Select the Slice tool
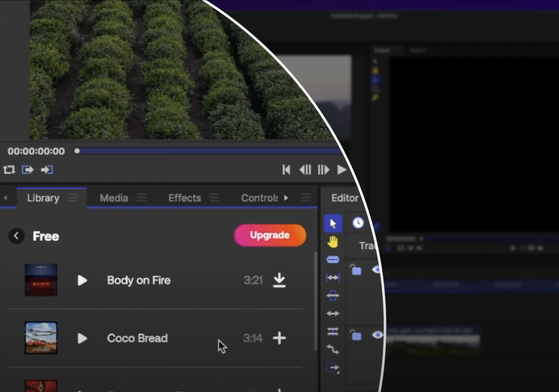 333,259
